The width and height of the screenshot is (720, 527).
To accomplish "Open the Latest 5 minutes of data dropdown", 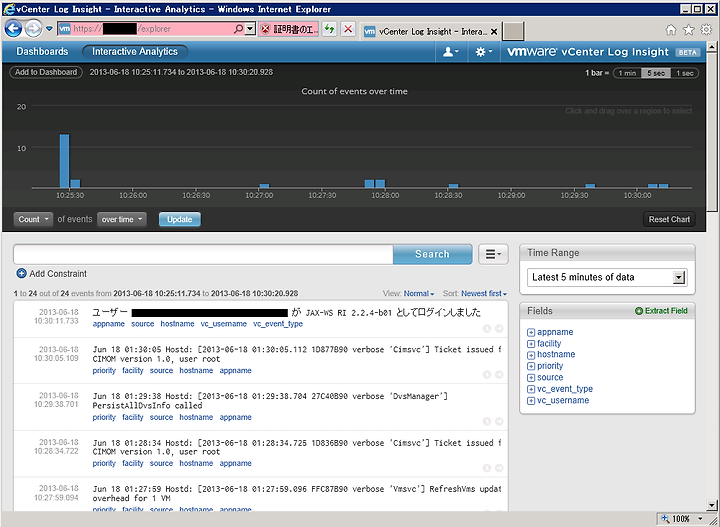I will [607, 277].
